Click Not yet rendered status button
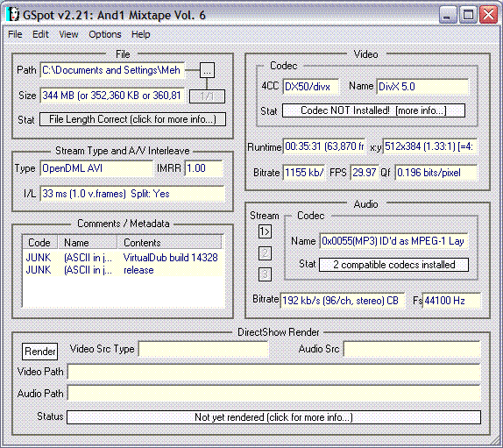Viewport: 503px width, 448px height. tap(273, 417)
